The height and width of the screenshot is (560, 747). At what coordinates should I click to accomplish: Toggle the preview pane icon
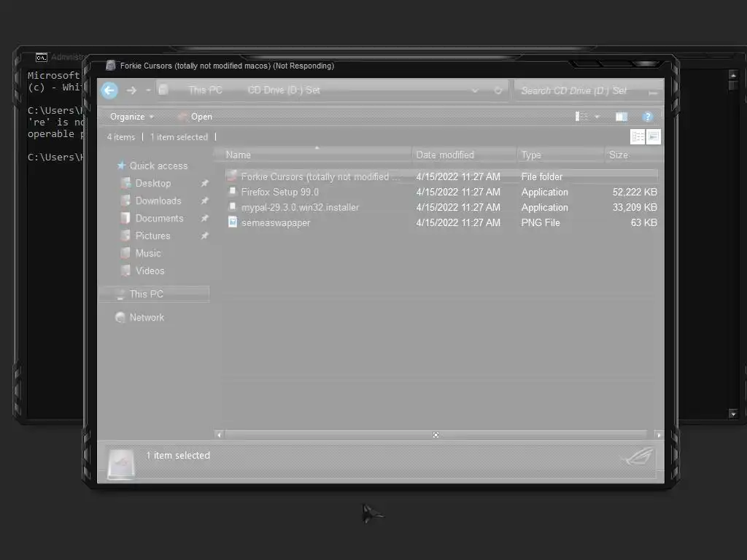coord(622,117)
